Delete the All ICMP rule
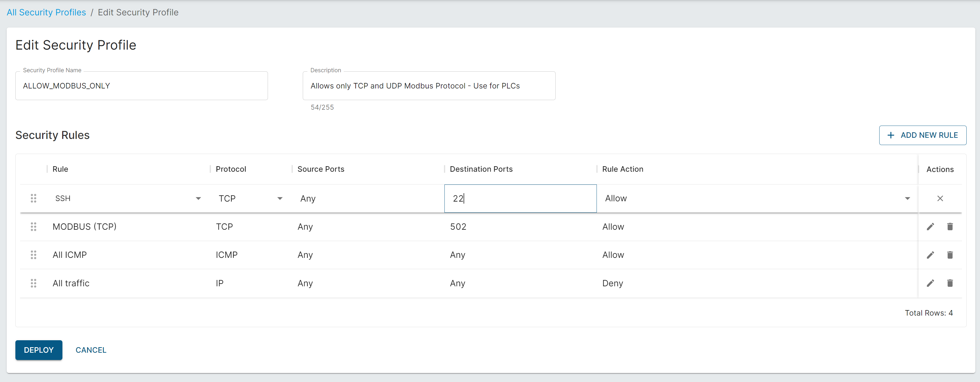This screenshot has width=980, height=382. click(950, 255)
